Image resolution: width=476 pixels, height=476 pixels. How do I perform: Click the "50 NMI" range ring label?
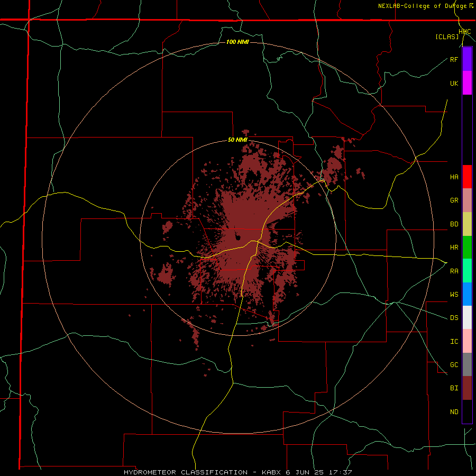pyautogui.click(x=237, y=140)
